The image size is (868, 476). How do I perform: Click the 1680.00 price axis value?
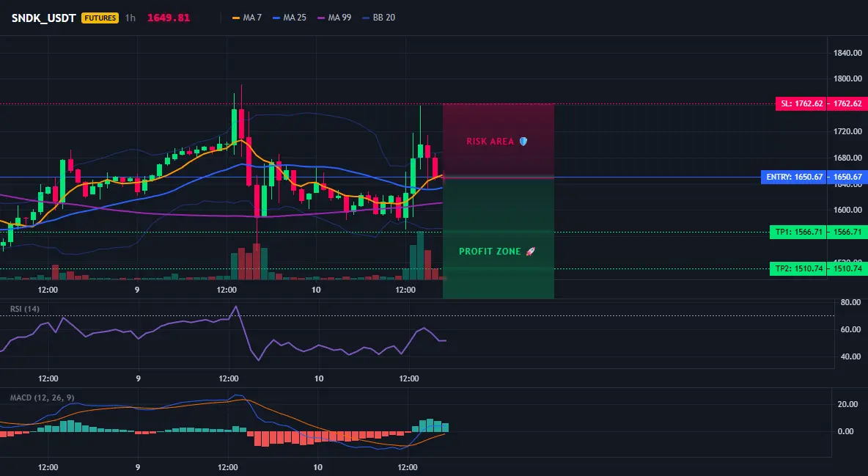[847, 158]
